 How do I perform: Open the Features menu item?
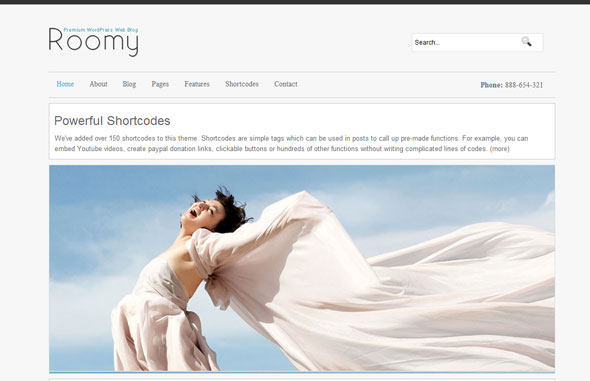coord(197,84)
